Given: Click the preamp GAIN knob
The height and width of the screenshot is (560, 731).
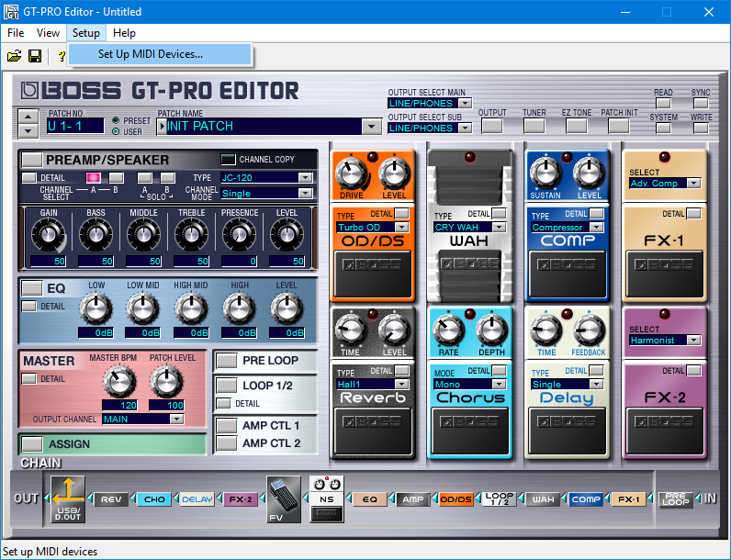Looking at the screenshot, I should pos(48,234).
